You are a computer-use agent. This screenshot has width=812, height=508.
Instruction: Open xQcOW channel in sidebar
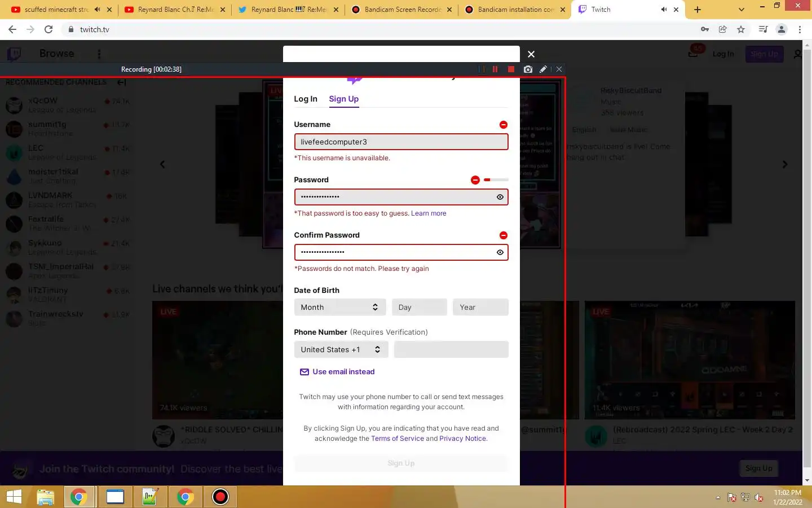coord(68,105)
